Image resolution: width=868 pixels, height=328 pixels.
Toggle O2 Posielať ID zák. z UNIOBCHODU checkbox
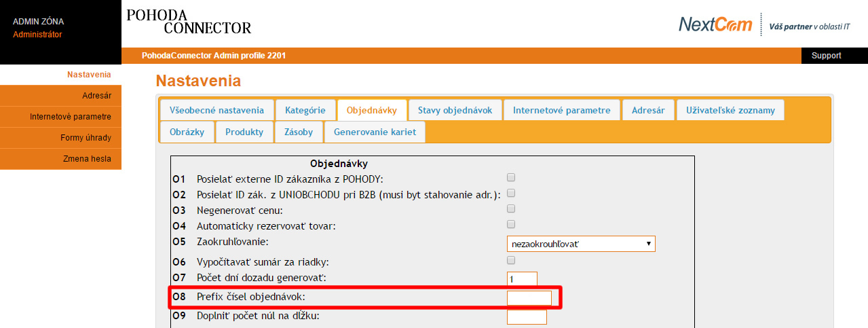click(512, 194)
